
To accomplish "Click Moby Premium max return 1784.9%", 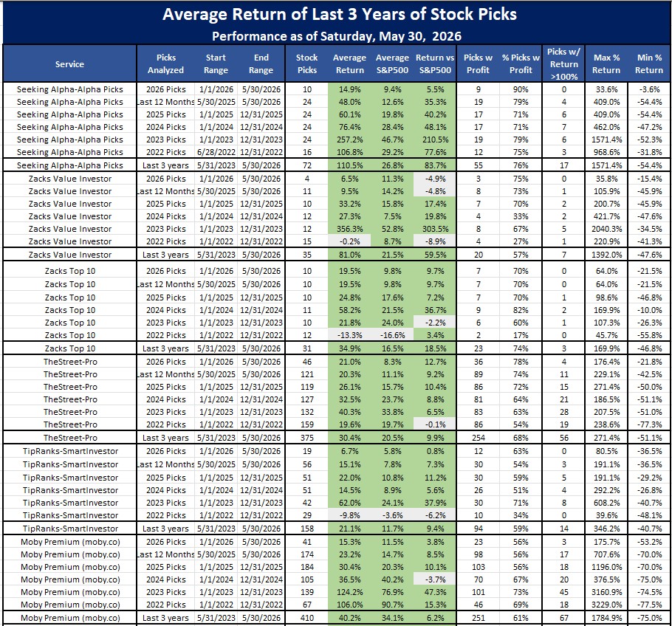I will pos(606,618).
